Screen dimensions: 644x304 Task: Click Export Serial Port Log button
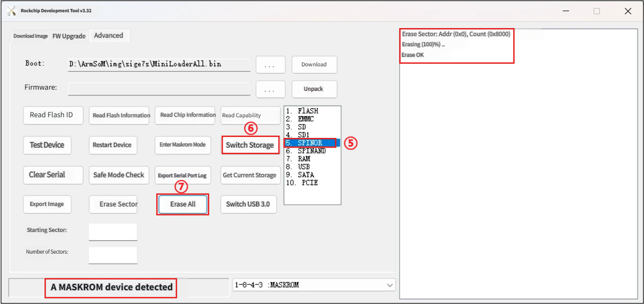pos(182,175)
